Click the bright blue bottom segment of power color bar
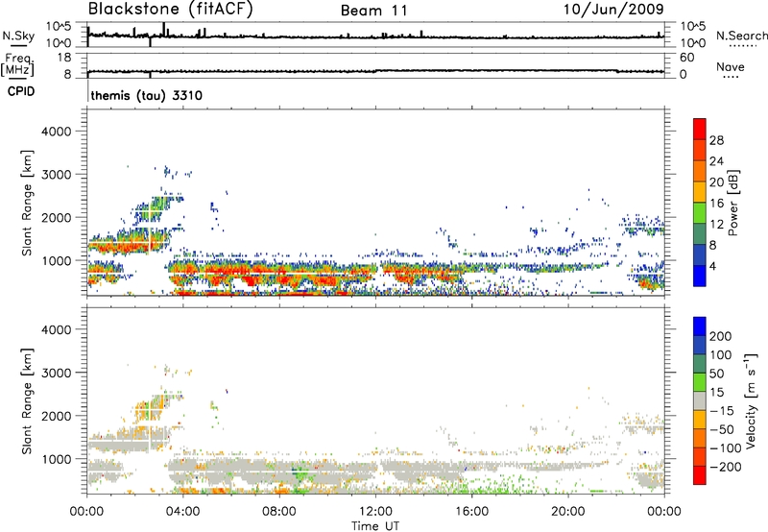Screen dimensions: 768x532 (700, 276)
